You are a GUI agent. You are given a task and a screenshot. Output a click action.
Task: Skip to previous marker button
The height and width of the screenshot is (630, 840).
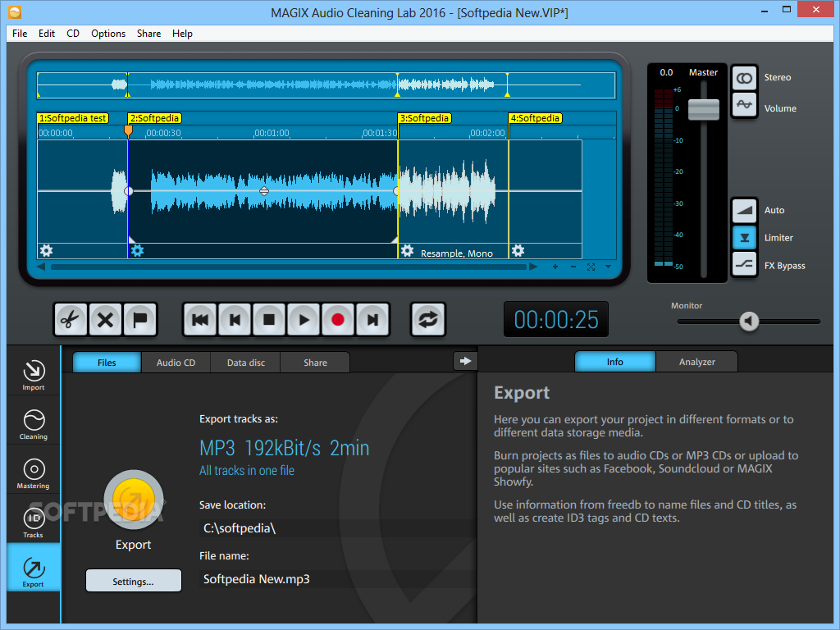pos(235,320)
